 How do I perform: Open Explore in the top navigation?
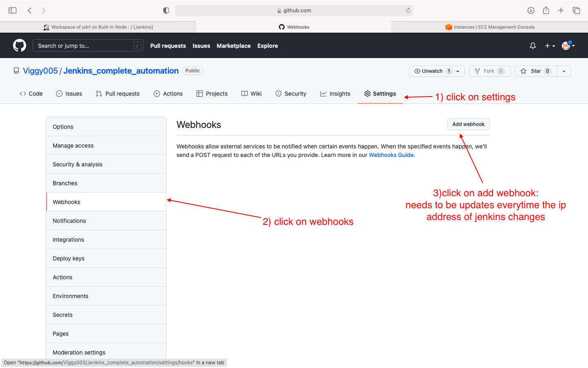(x=267, y=46)
